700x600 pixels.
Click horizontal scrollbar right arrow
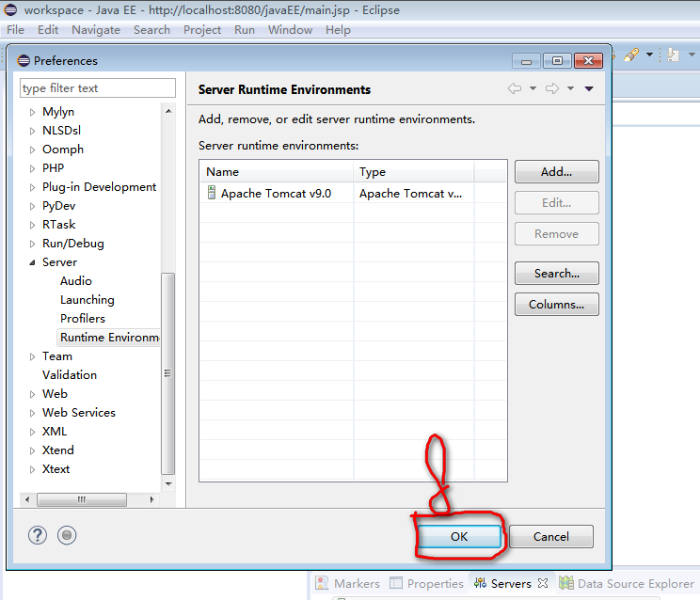pos(151,499)
